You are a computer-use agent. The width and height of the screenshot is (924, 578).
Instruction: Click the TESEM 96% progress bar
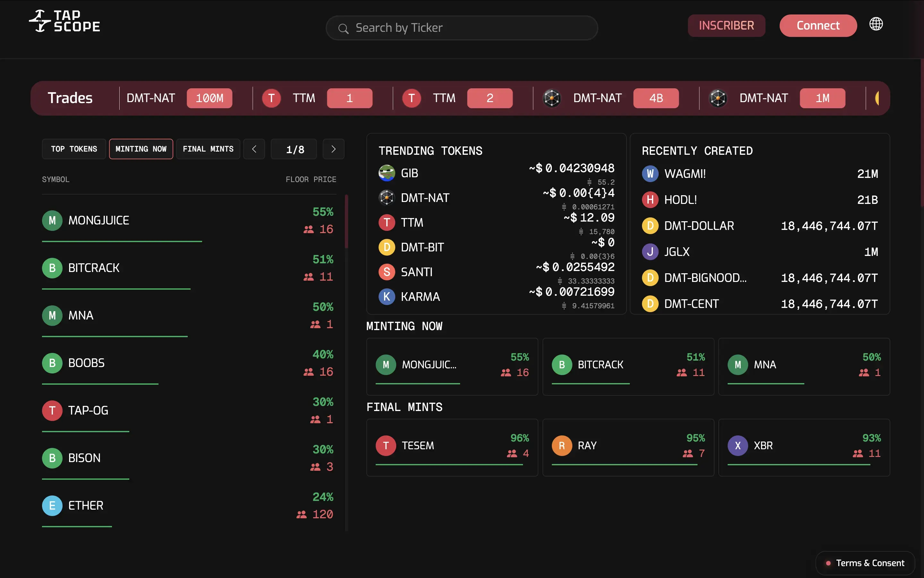pyautogui.click(x=449, y=464)
